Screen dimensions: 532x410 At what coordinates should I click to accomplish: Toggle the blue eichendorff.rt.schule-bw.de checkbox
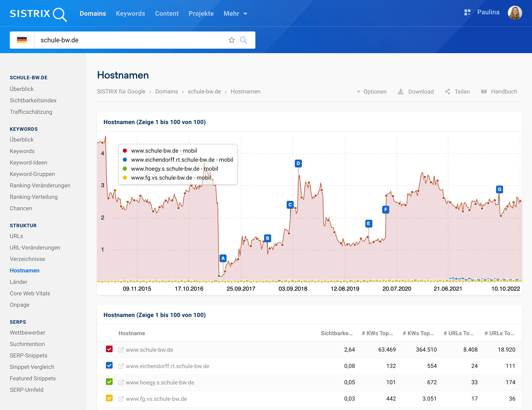point(109,365)
